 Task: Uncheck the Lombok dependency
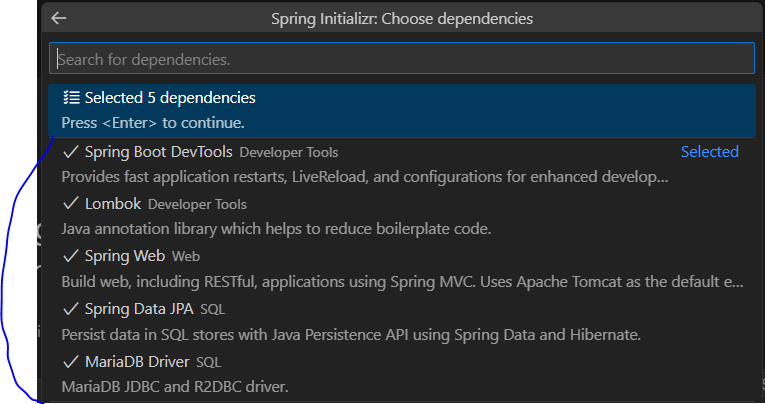tap(402, 216)
